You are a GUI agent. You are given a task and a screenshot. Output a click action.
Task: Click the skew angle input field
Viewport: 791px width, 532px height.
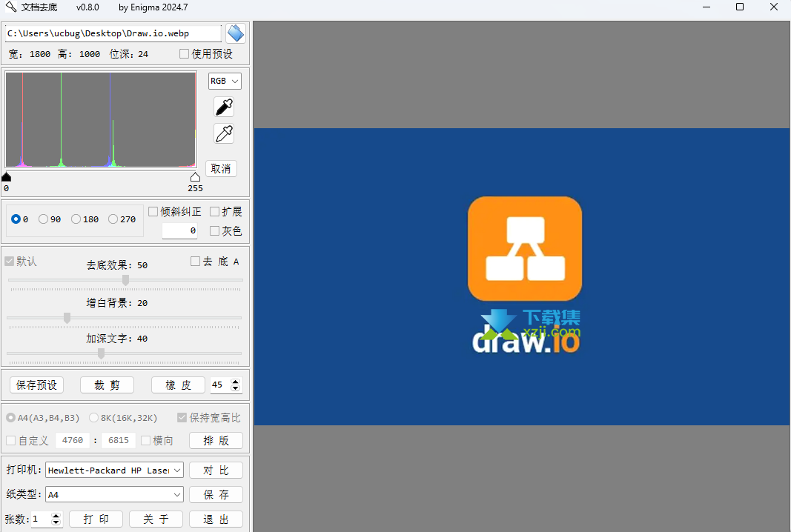(179, 230)
